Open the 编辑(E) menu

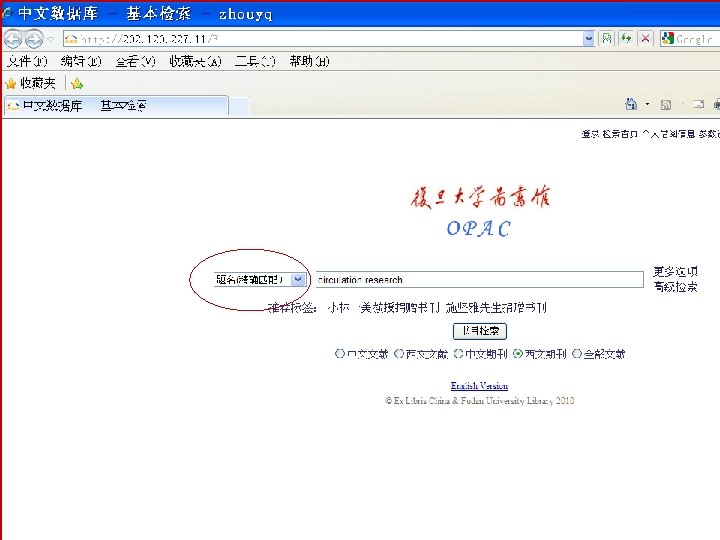tap(81, 61)
